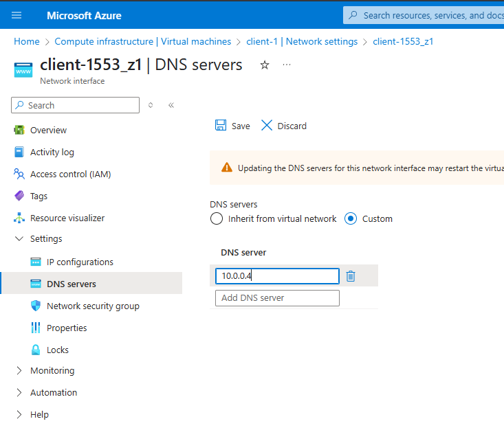504x441 pixels.
Task: Open Locks under Settings
Action: [58, 350]
